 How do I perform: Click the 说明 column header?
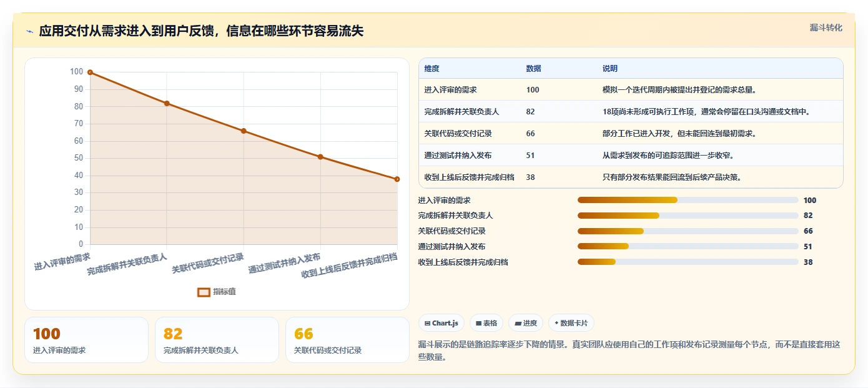tap(609, 69)
